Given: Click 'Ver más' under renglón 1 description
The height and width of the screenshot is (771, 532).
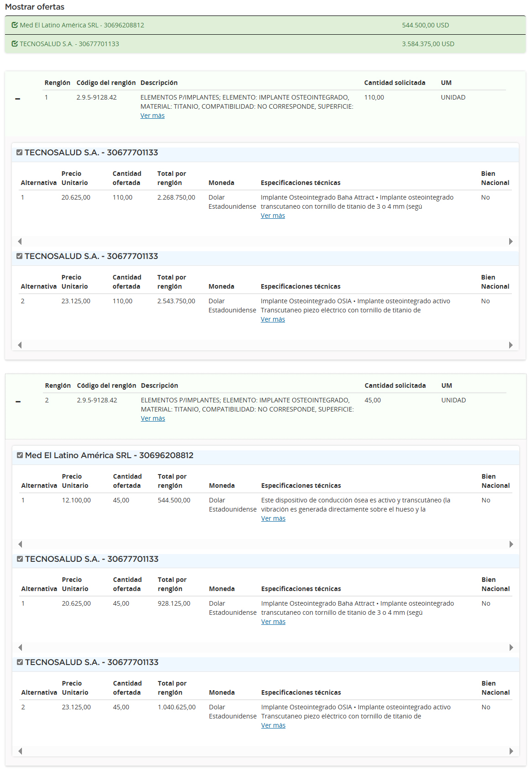Looking at the screenshot, I should click(x=153, y=116).
